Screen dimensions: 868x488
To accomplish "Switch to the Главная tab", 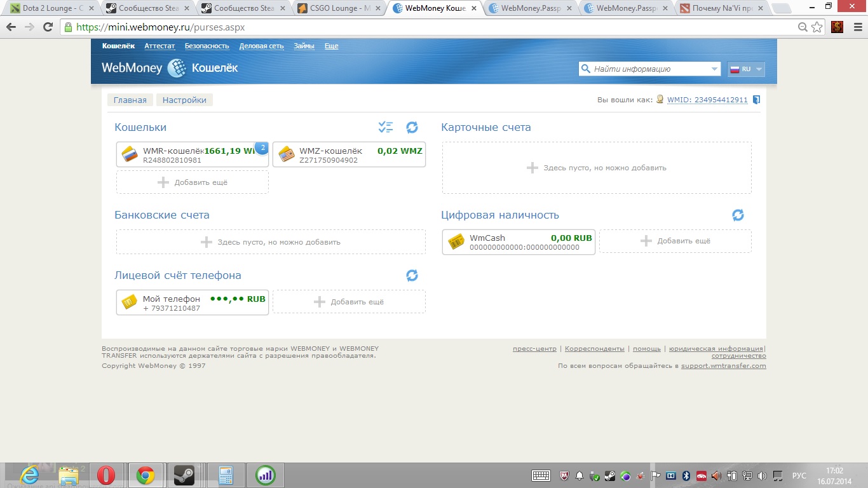I will [130, 100].
